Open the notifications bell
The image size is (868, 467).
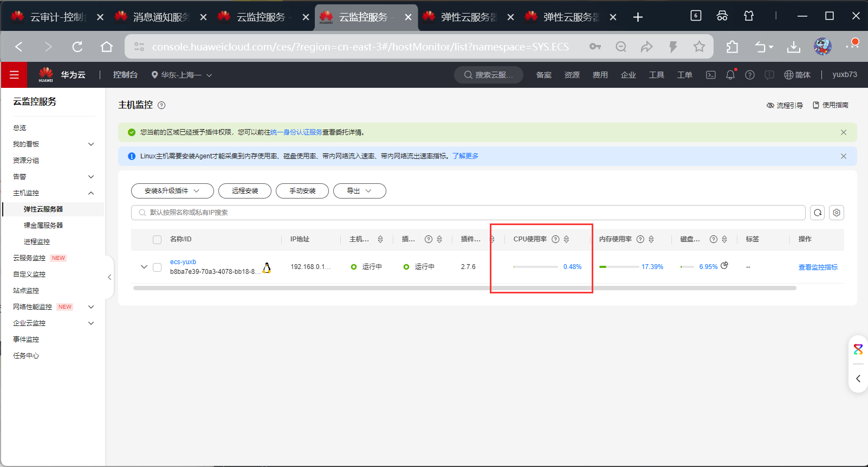(730, 75)
